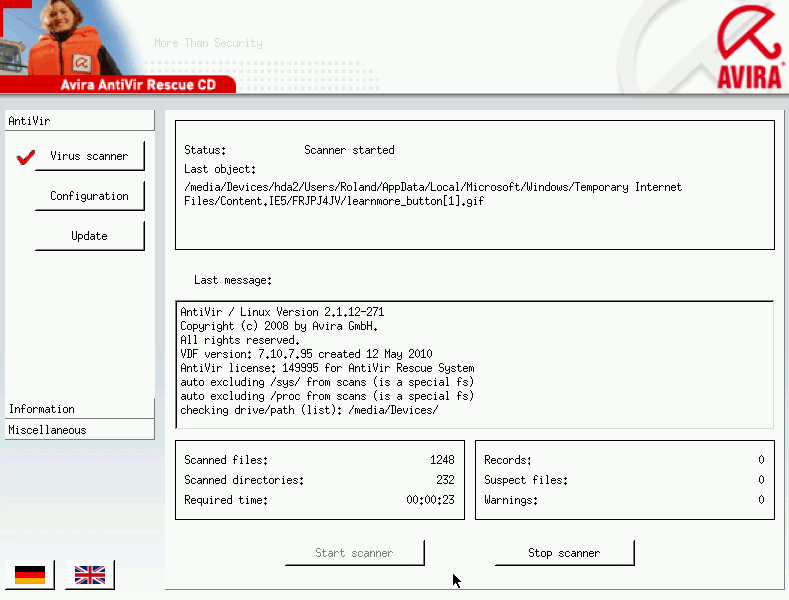Click the last object file path

(x=433, y=194)
